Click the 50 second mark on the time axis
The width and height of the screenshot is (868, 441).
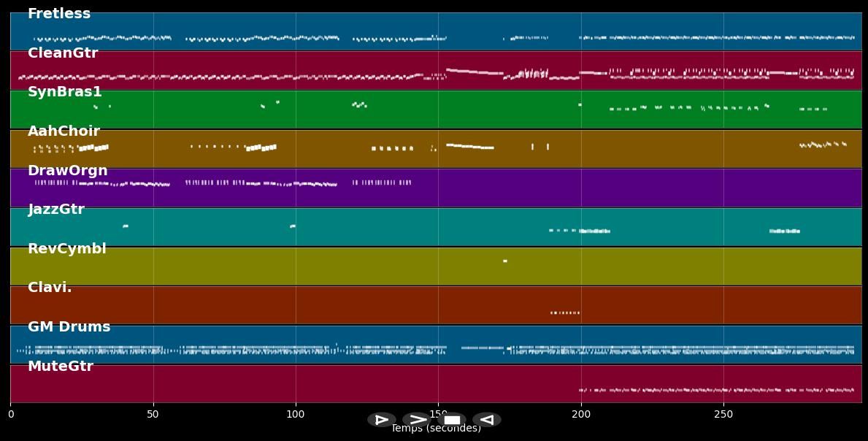[x=153, y=415]
